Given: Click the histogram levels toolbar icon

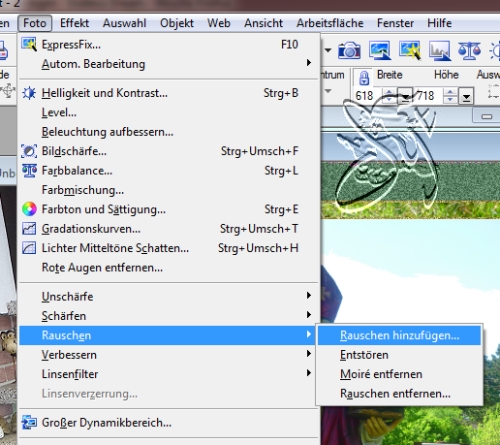Looking at the screenshot, I should (x=440, y=51).
